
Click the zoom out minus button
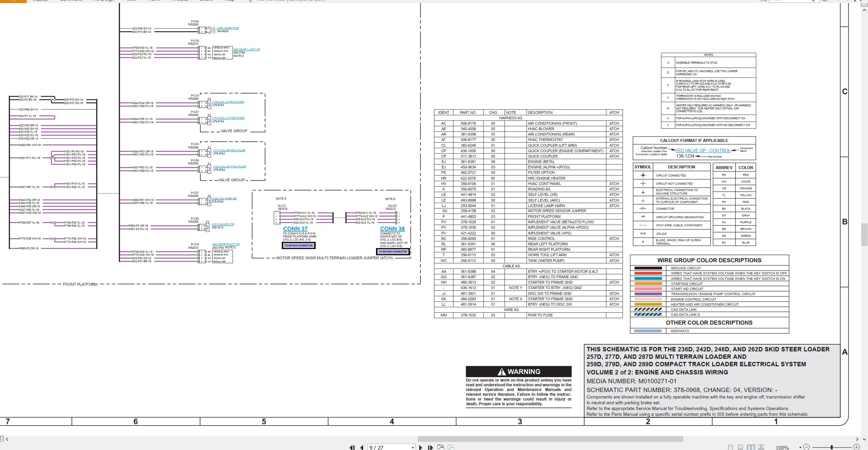(807, 447)
